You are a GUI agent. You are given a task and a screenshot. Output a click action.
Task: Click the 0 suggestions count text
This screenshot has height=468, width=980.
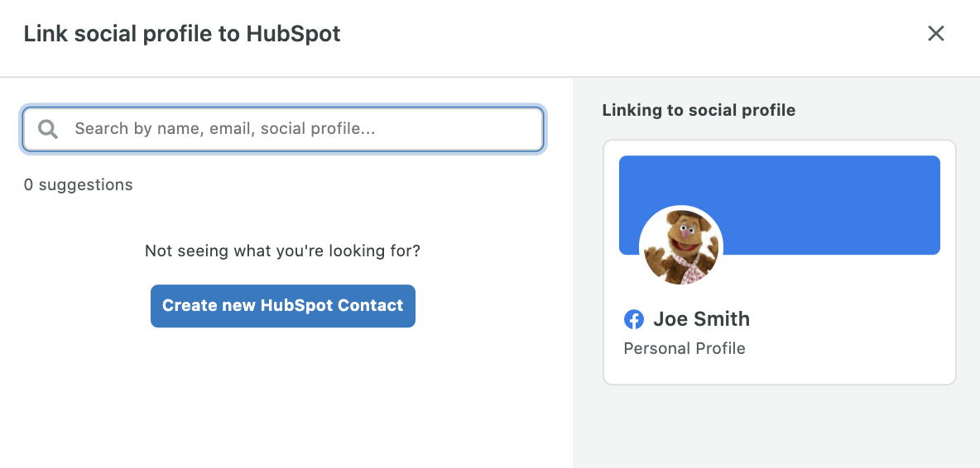78,184
